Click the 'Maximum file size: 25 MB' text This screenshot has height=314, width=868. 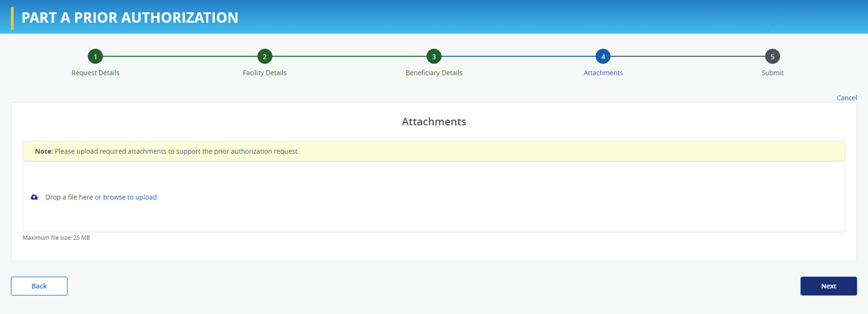click(x=56, y=238)
